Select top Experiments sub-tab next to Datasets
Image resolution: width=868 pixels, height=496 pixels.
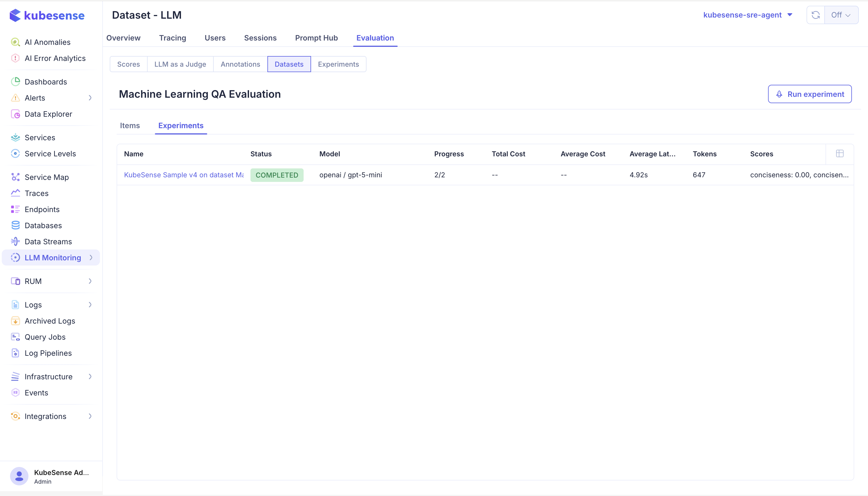pos(338,64)
